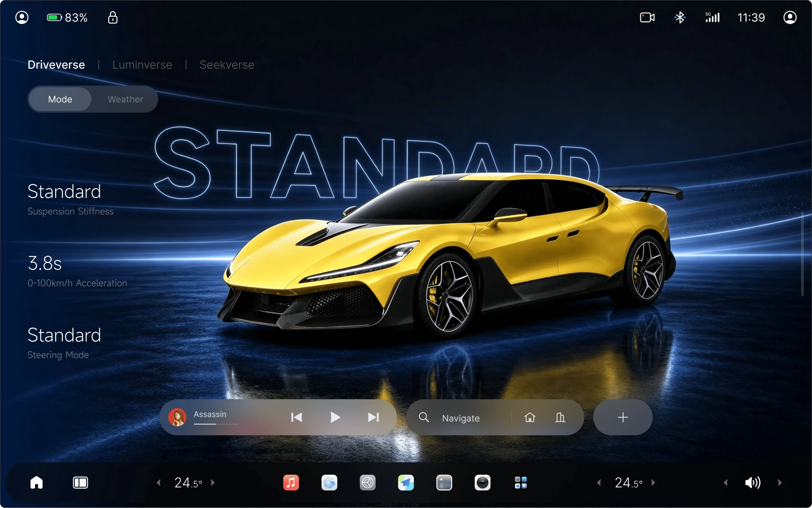The width and height of the screenshot is (812, 508).
Task: Launch the blue swirl app
Action: pyautogui.click(x=329, y=483)
